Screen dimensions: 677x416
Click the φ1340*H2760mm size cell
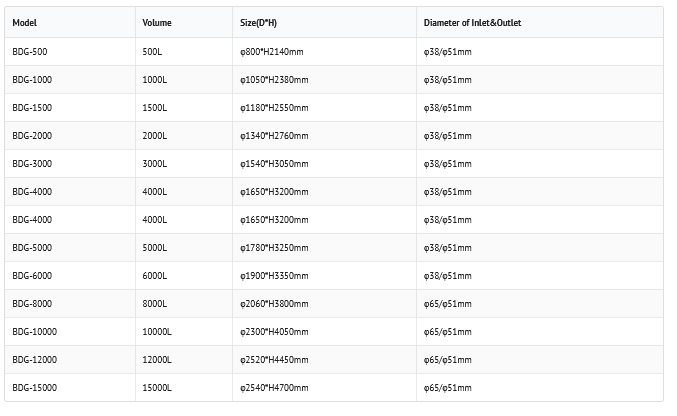[x=275, y=135]
